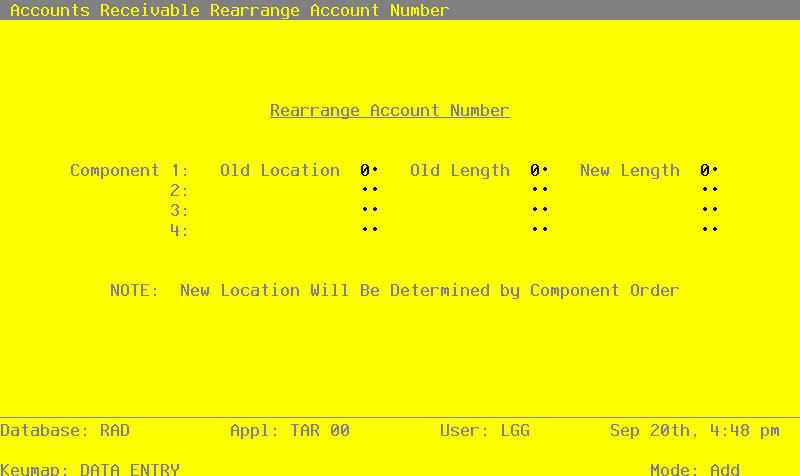The image size is (800, 476).
Task: Click Component 1 Old Location field
Action: (369, 170)
